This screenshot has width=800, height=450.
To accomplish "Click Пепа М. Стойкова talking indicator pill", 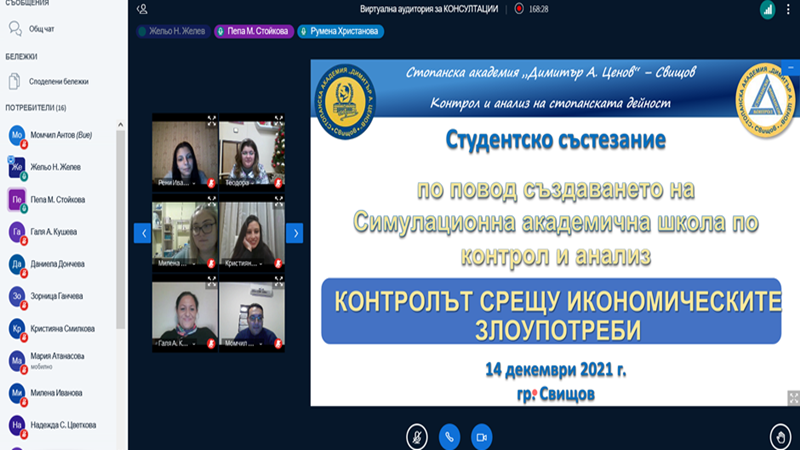I will coord(254,31).
